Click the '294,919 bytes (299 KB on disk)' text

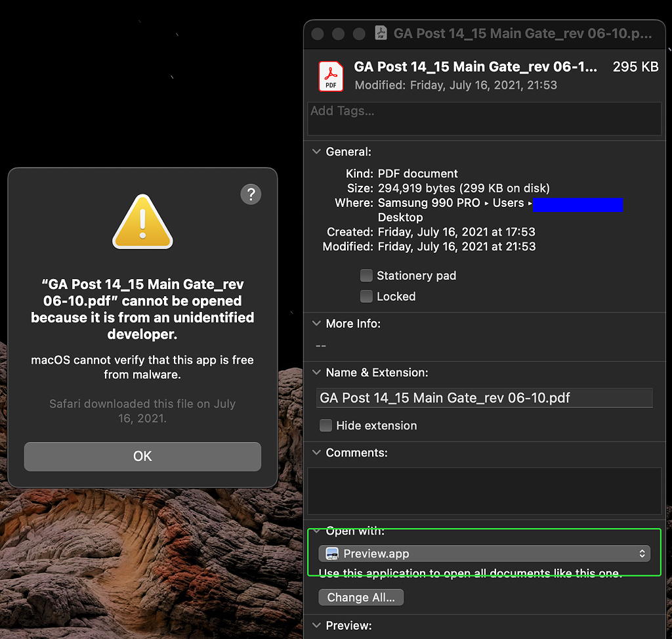(x=463, y=188)
